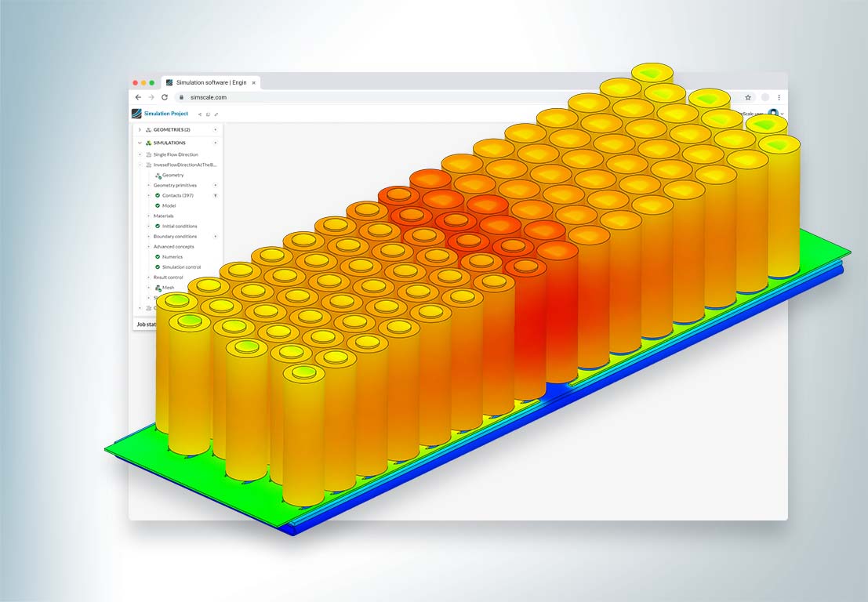Go back using the browser back arrow
868x602 pixels.
click(x=138, y=97)
